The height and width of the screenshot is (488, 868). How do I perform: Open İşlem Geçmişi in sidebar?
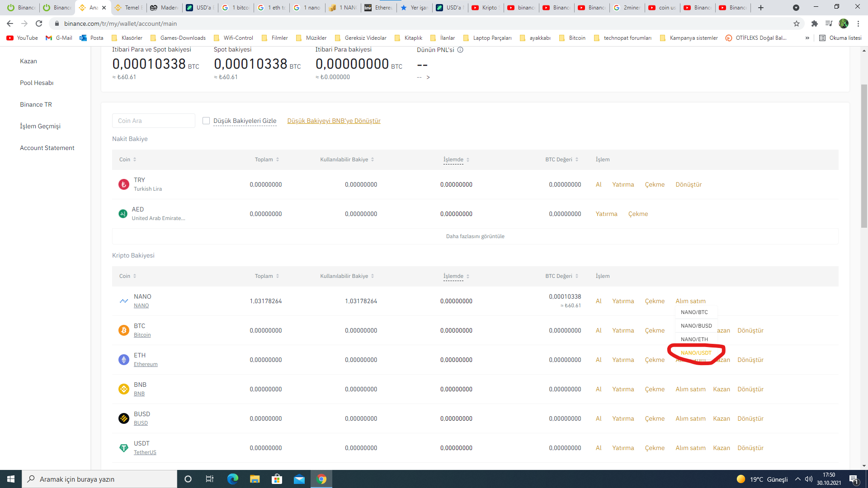click(40, 126)
